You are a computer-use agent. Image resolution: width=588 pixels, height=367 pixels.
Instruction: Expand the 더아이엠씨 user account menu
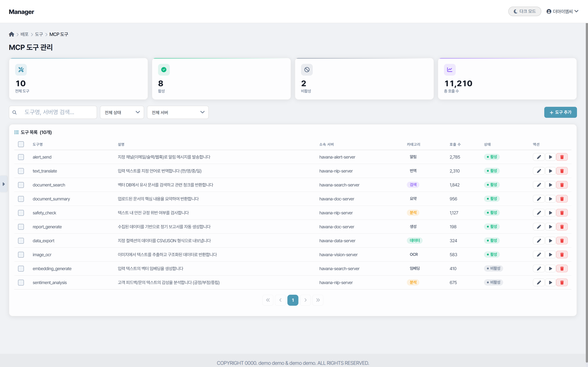point(562,11)
